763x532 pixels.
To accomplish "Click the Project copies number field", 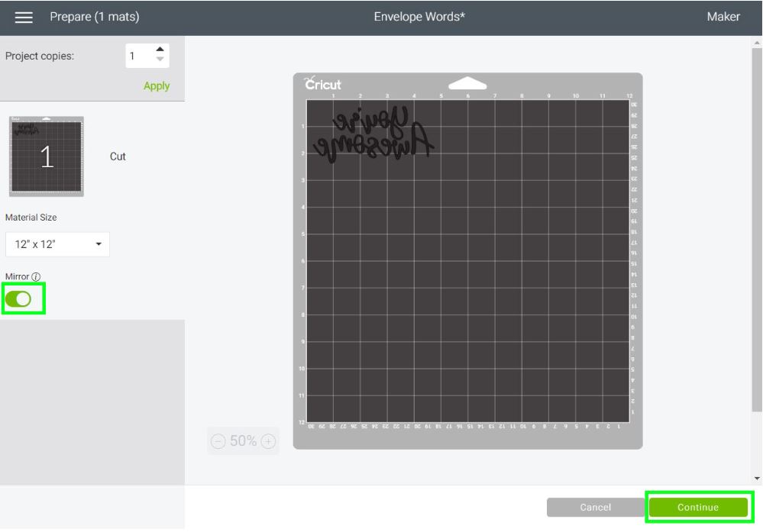I will coord(138,56).
